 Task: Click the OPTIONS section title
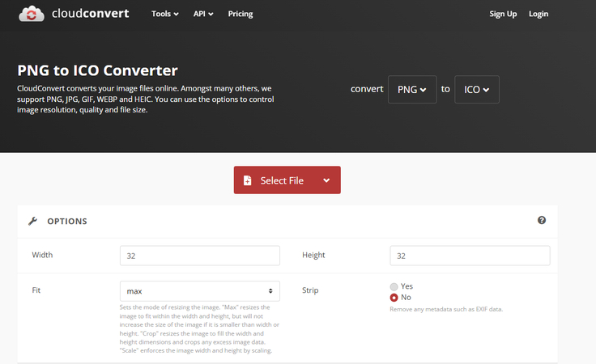67,222
